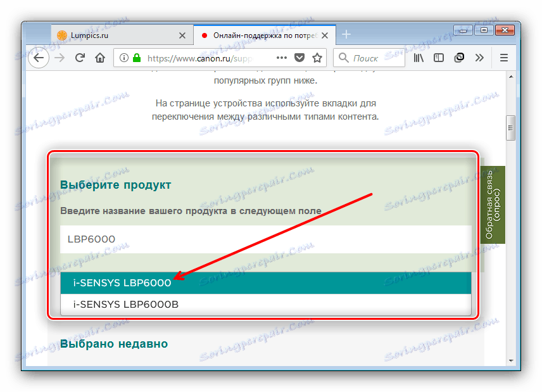
Task: Click the vertical scrollbar thumb
Action: (510, 128)
